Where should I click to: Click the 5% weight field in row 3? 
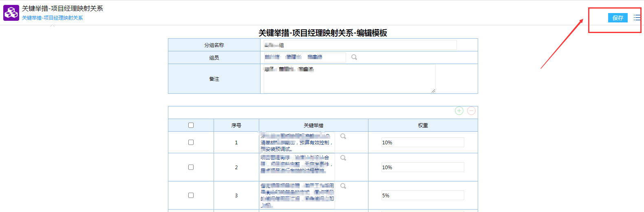pos(422,195)
